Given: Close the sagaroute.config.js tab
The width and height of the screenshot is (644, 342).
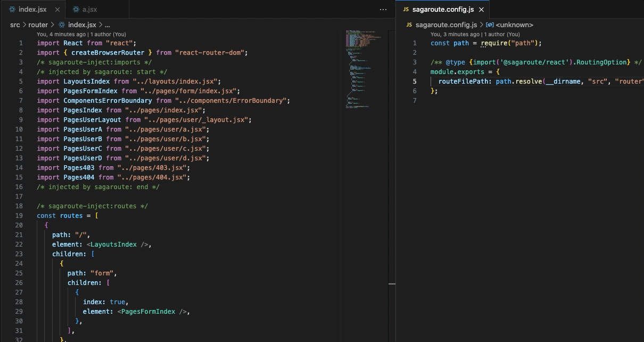Looking at the screenshot, I should tap(481, 10).
